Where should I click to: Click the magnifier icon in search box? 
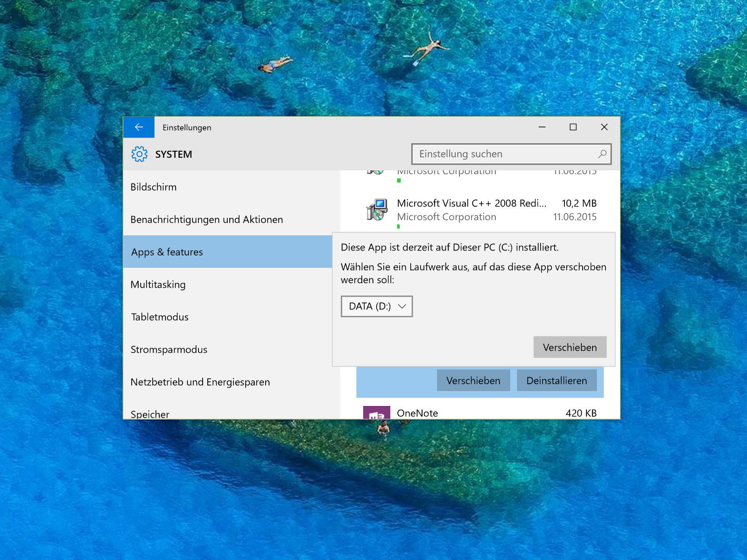(x=602, y=154)
